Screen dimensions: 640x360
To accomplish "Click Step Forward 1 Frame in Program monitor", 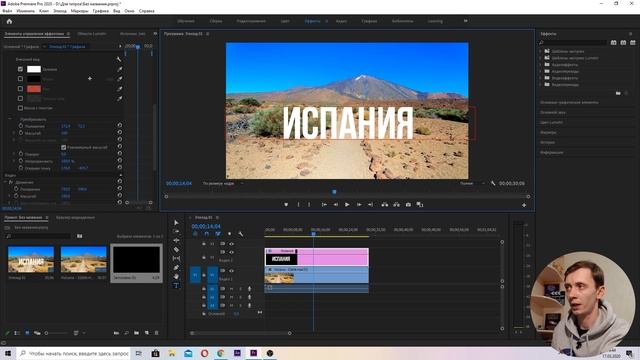I will click(x=359, y=204).
